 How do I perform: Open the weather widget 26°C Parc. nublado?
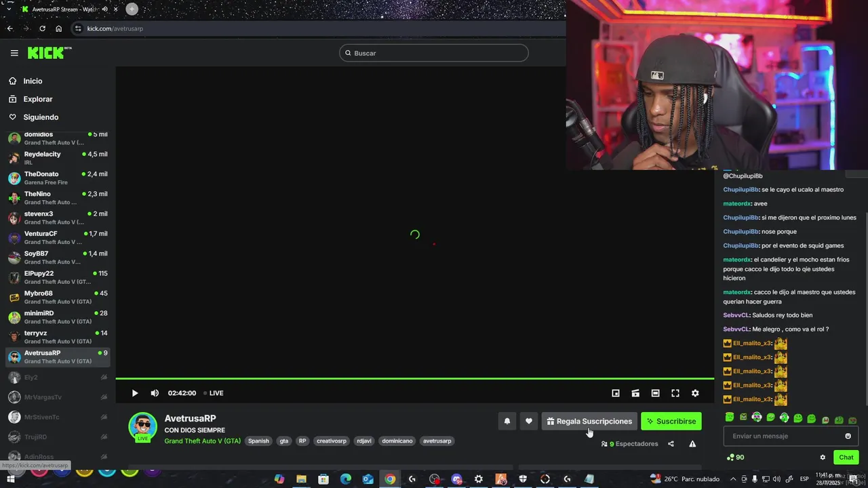coord(686,479)
